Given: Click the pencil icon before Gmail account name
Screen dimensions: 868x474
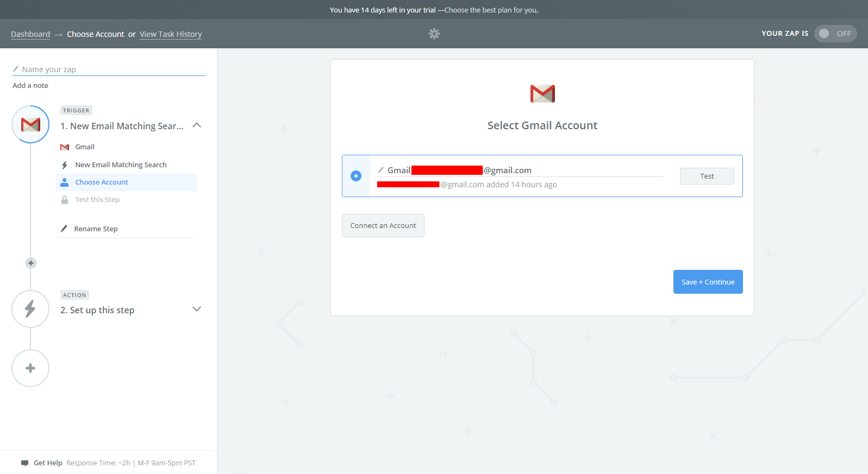Looking at the screenshot, I should click(381, 170).
